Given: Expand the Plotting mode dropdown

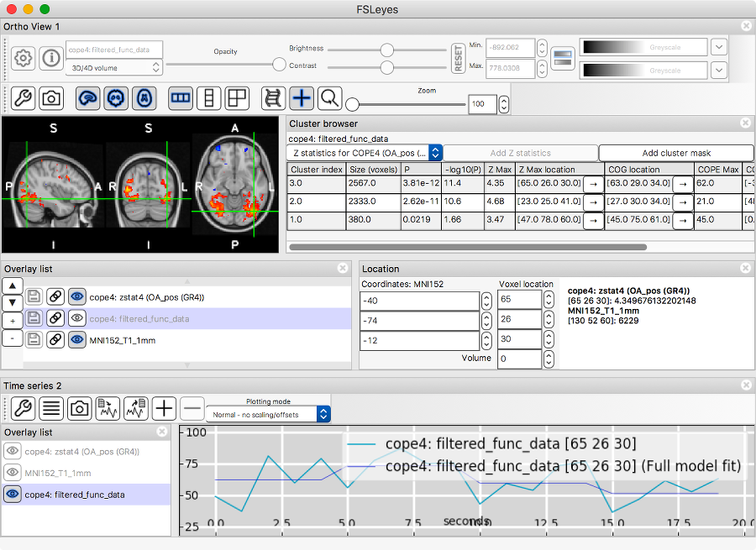Looking at the screenshot, I should [x=268, y=414].
